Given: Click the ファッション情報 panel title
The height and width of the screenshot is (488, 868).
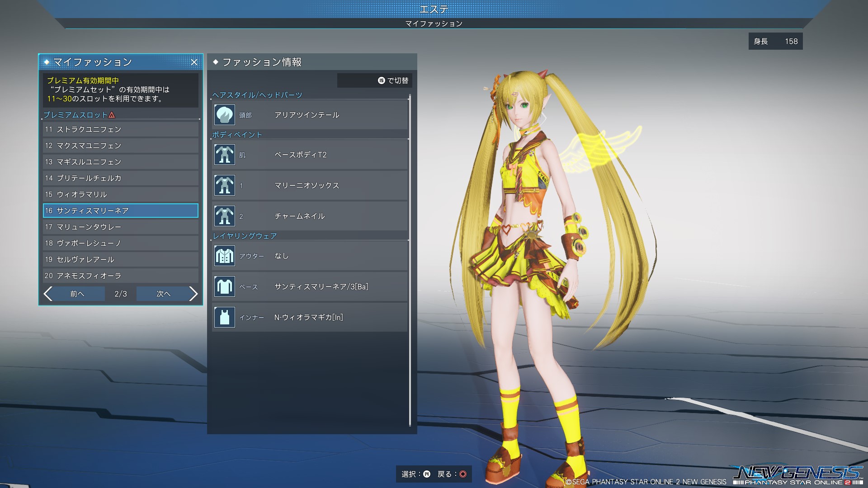Looking at the screenshot, I should coord(262,62).
